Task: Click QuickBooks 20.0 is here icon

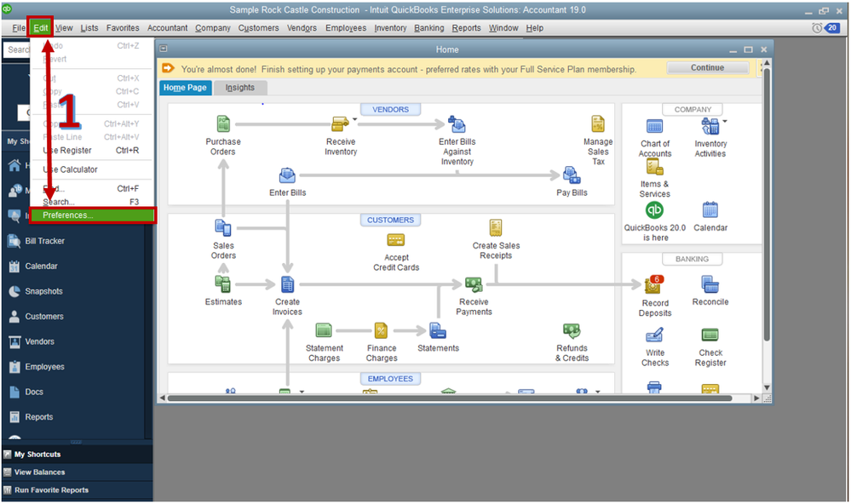Action: 654,210
